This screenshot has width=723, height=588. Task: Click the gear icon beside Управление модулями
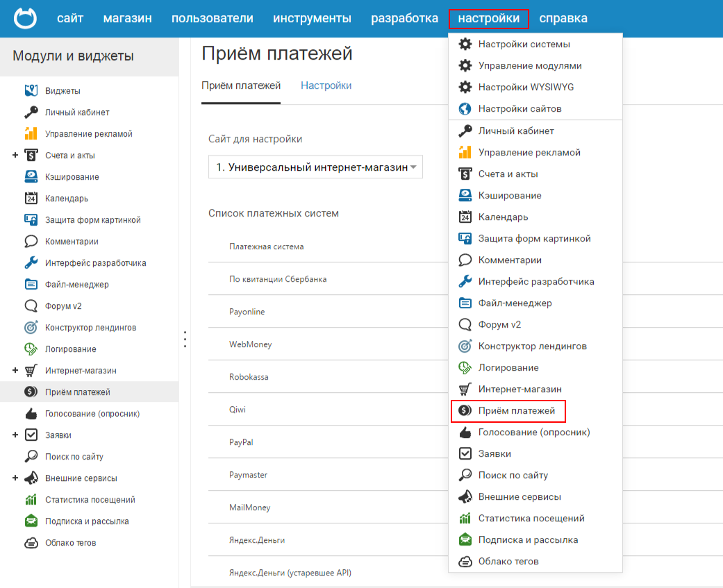pyautogui.click(x=465, y=66)
